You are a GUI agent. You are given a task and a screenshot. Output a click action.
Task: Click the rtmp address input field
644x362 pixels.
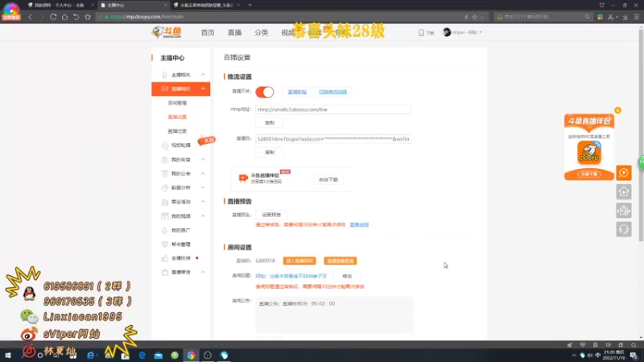[333, 109]
